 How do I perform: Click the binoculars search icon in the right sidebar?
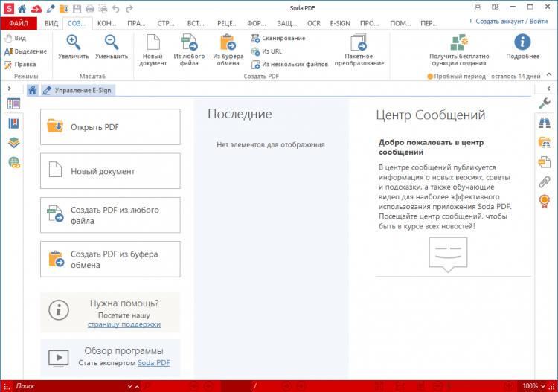coord(545,123)
